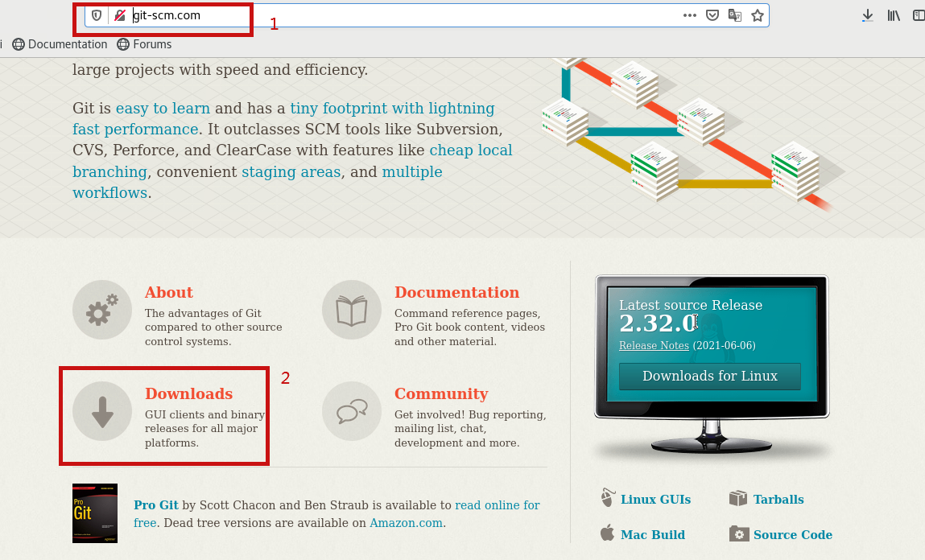Open the Downloads heading link

tap(188, 393)
